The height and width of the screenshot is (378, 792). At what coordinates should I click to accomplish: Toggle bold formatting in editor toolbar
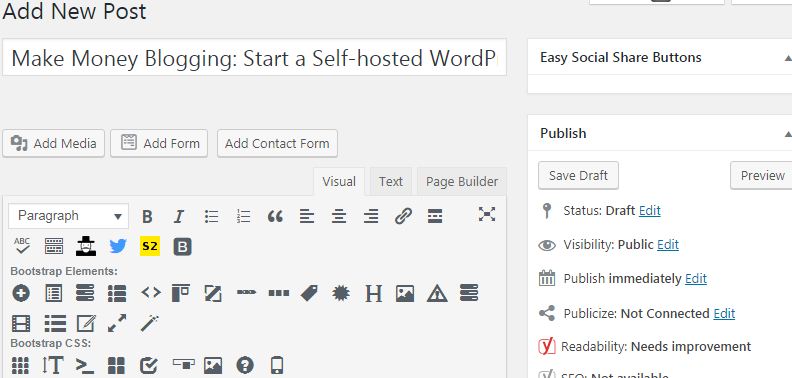(x=147, y=217)
